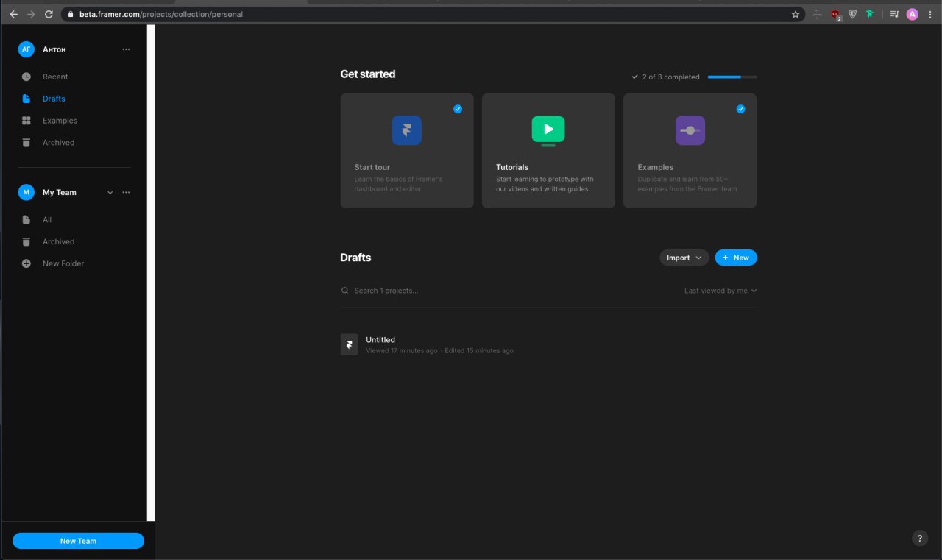Open the help question mark button
942x560 pixels.
coord(920,538)
